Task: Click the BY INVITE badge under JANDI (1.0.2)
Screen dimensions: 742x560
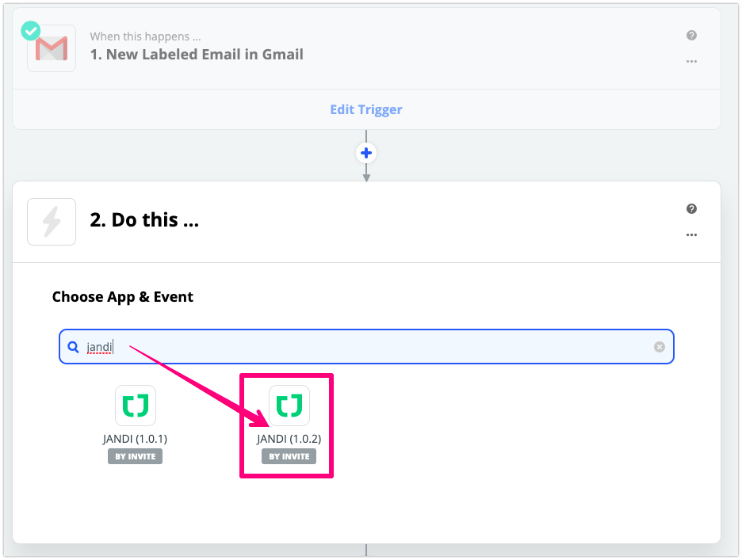Action: 289,456
